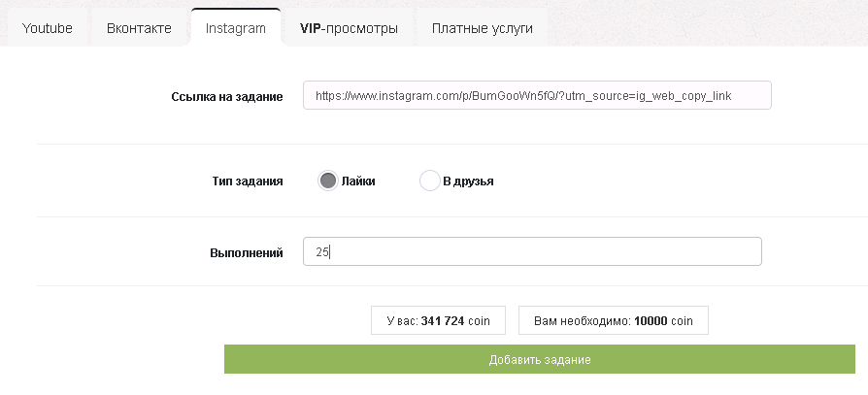Click the bold 341 724 balance amount

(442, 320)
